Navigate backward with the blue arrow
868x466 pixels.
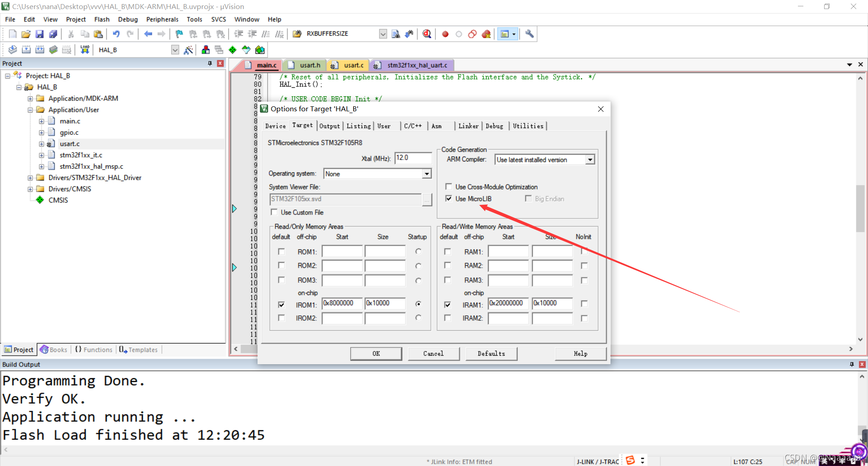click(148, 34)
